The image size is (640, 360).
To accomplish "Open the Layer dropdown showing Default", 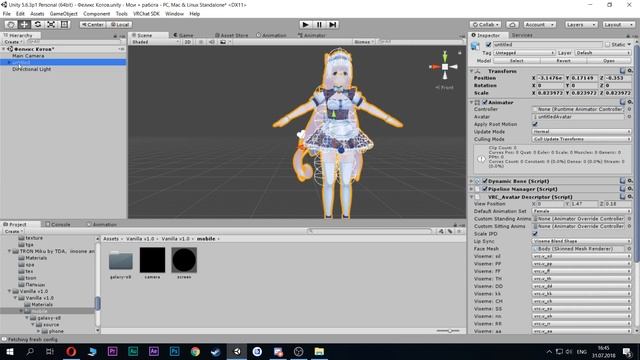I will (x=603, y=53).
